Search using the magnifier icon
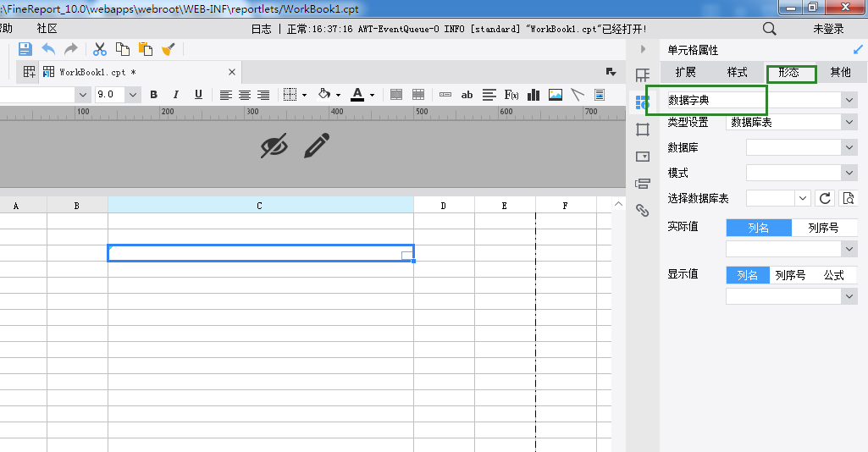This screenshot has width=868, height=452. pyautogui.click(x=770, y=29)
